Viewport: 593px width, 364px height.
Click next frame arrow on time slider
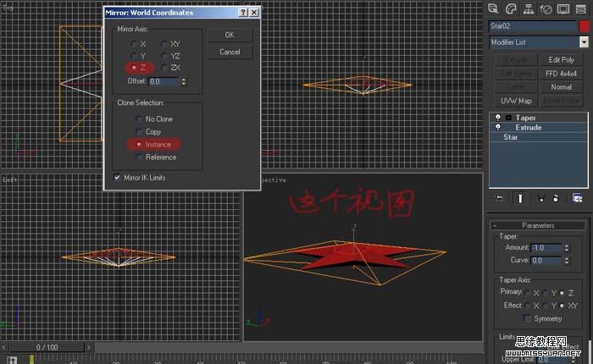tap(89, 347)
